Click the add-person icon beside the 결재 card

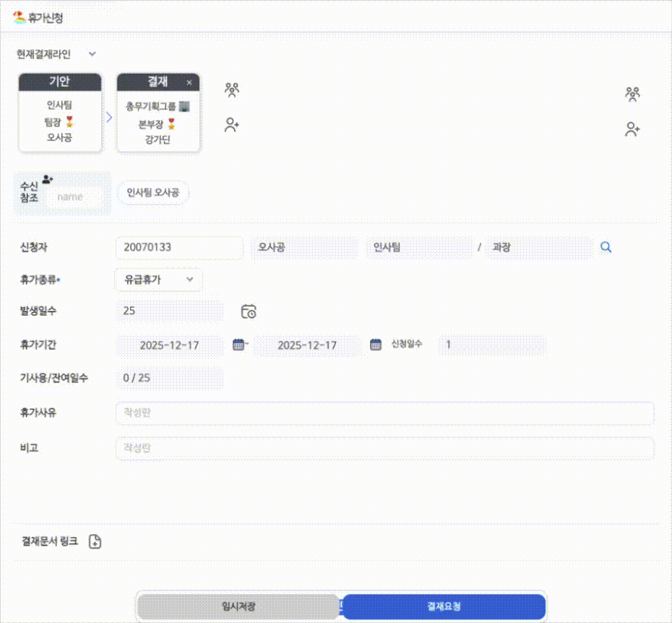point(231,125)
